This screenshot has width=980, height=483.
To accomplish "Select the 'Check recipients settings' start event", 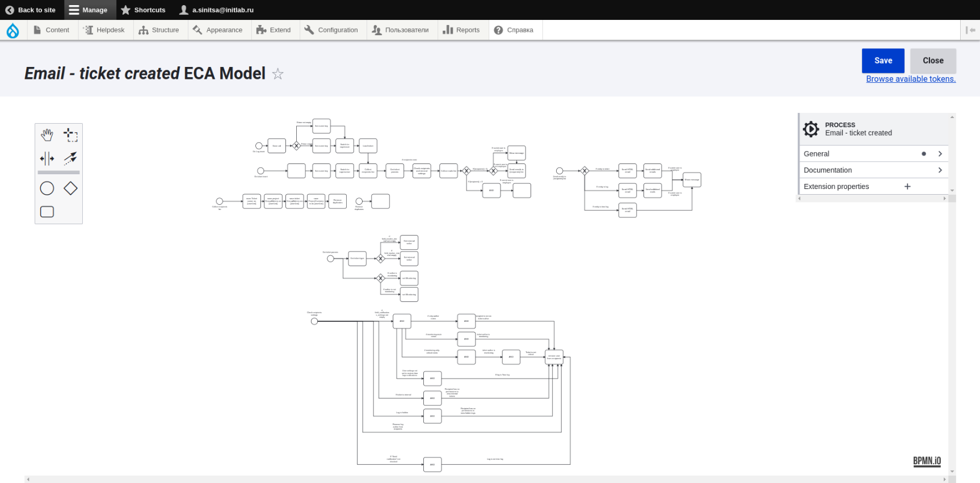I will pyautogui.click(x=314, y=321).
